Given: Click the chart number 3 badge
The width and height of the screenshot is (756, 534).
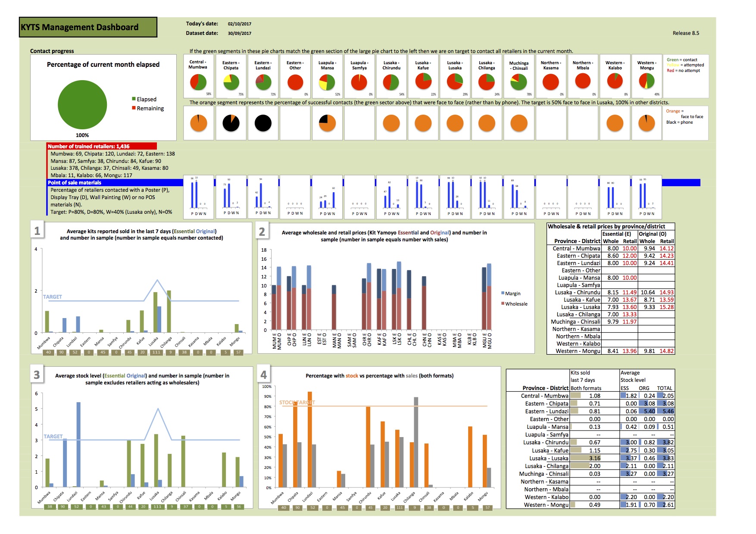Looking at the screenshot, I should tap(37, 375).
